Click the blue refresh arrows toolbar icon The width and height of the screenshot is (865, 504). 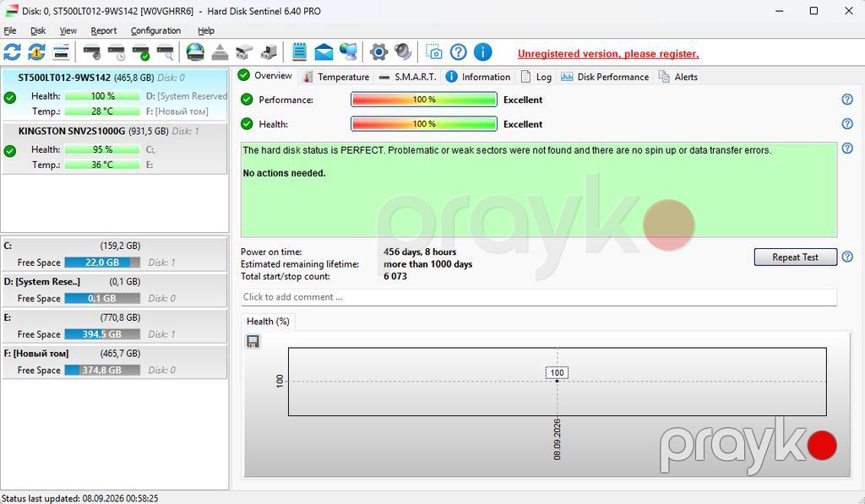point(12,52)
